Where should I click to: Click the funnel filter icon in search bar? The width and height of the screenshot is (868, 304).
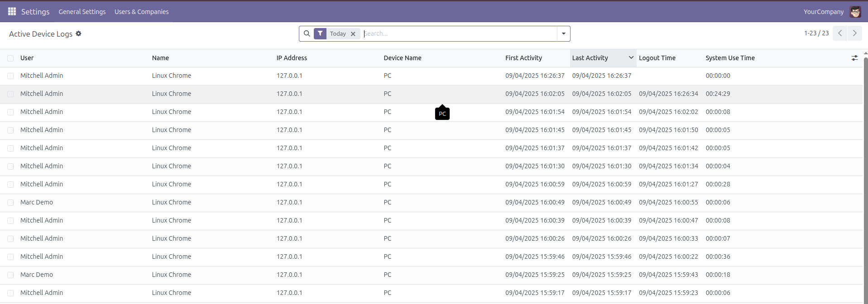[x=320, y=33]
